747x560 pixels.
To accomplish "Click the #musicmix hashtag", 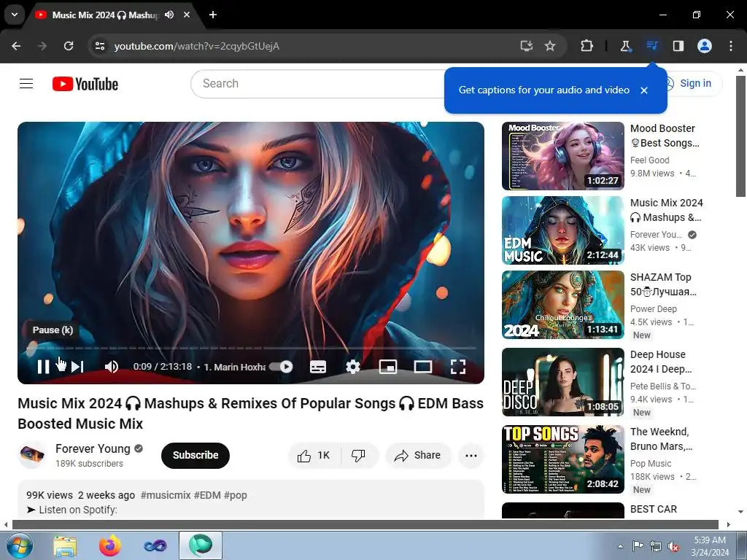I will tap(166, 495).
